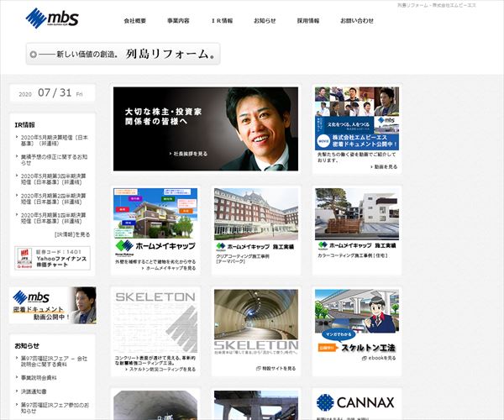This screenshot has height=420, width=504.
Task: Open the 会社概要 menu item
Action: coord(135,20)
